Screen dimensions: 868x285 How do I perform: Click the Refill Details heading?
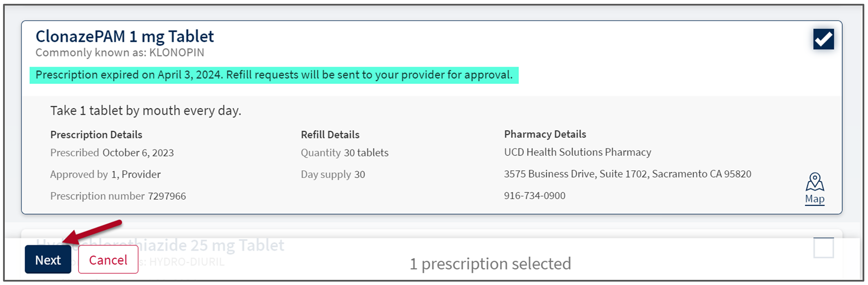click(330, 135)
